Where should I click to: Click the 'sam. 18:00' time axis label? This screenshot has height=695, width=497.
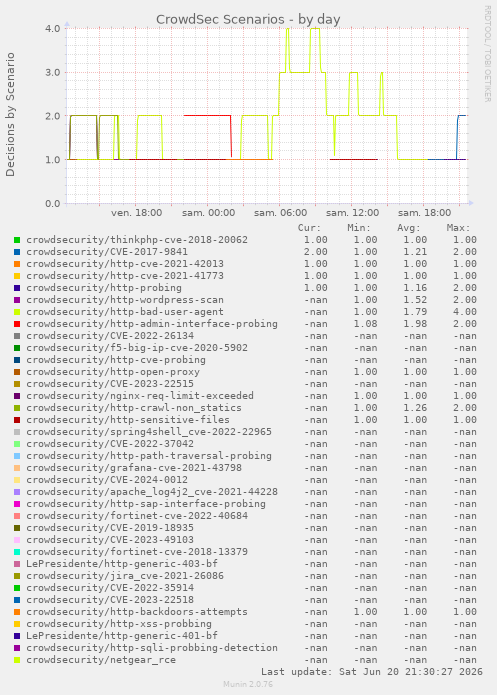point(424,213)
